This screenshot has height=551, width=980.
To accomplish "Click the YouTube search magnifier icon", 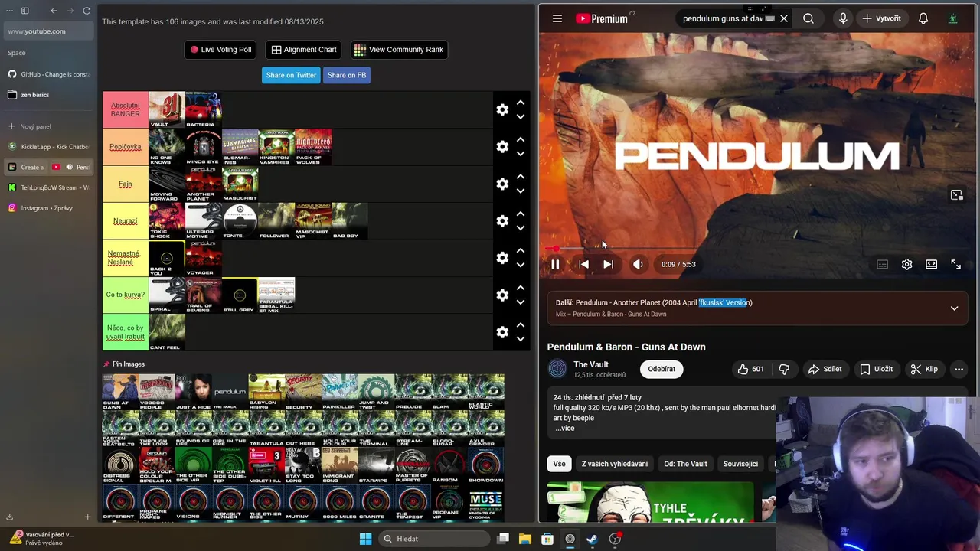I will click(x=808, y=18).
